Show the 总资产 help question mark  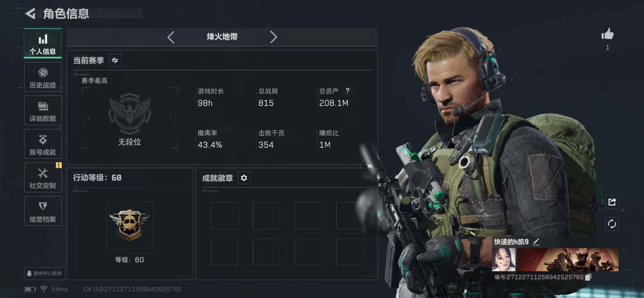[347, 91]
